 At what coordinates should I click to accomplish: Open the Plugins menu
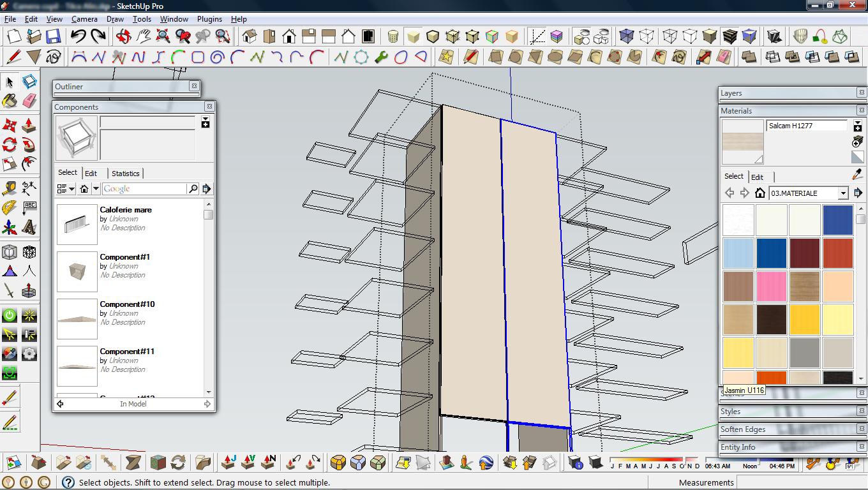[209, 19]
